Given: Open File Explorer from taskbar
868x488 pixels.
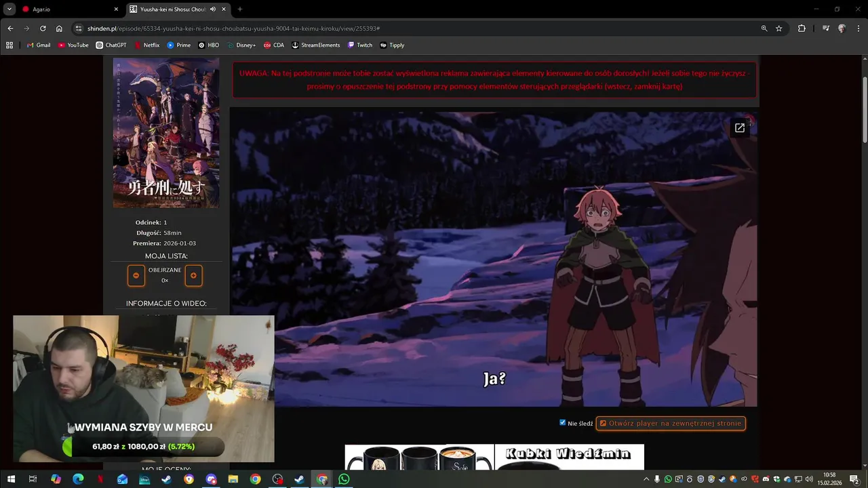Looking at the screenshot, I should coord(233,479).
